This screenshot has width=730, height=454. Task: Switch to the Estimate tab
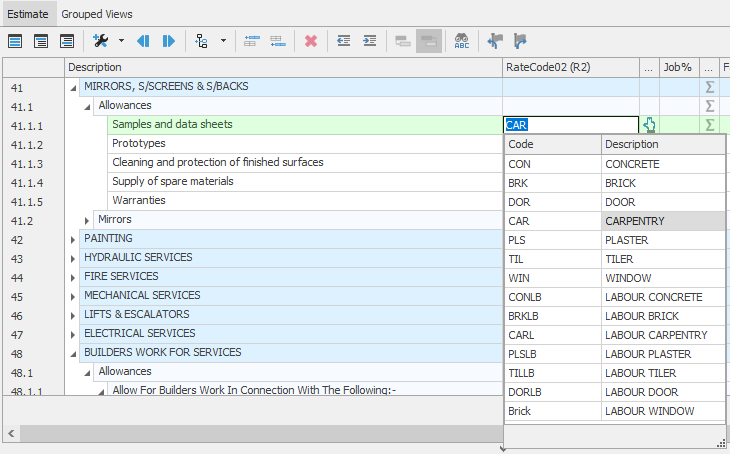point(28,14)
